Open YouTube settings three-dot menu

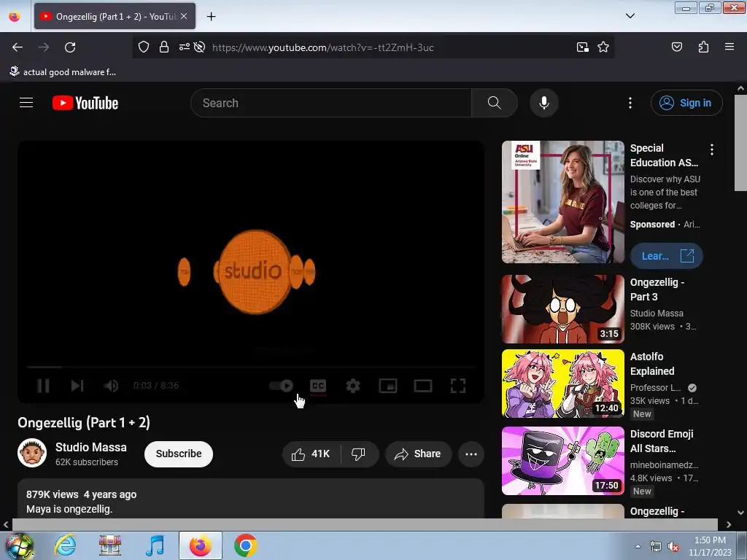(x=630, y=103)
